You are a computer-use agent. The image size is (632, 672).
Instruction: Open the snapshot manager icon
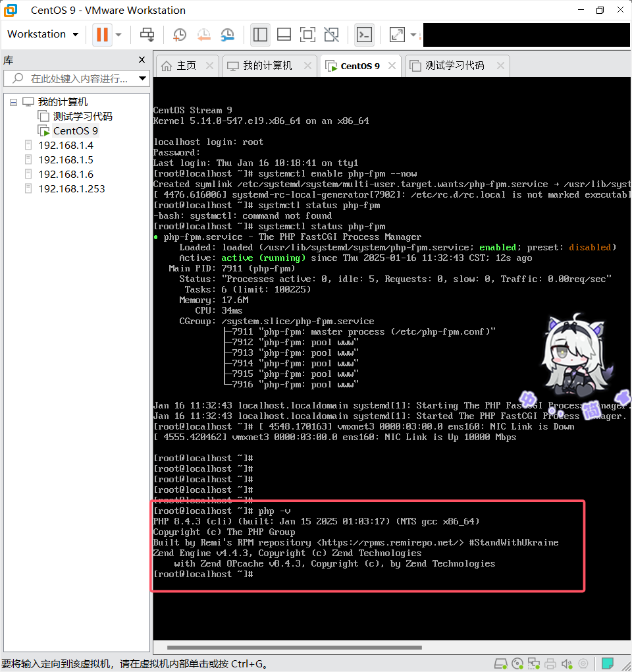(228, 35)
